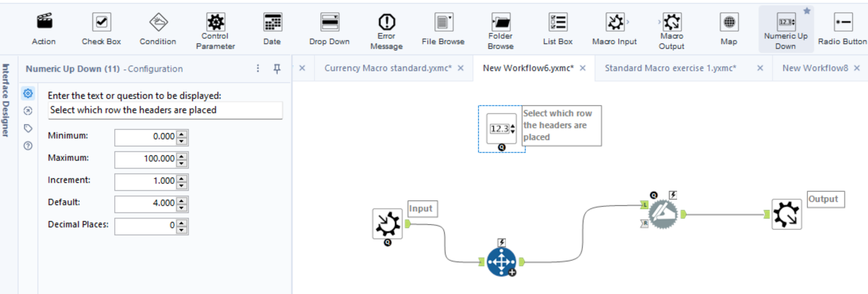Select the Macro Input tool in palette
Screen dimensions: 868x294
pos(614,29)
